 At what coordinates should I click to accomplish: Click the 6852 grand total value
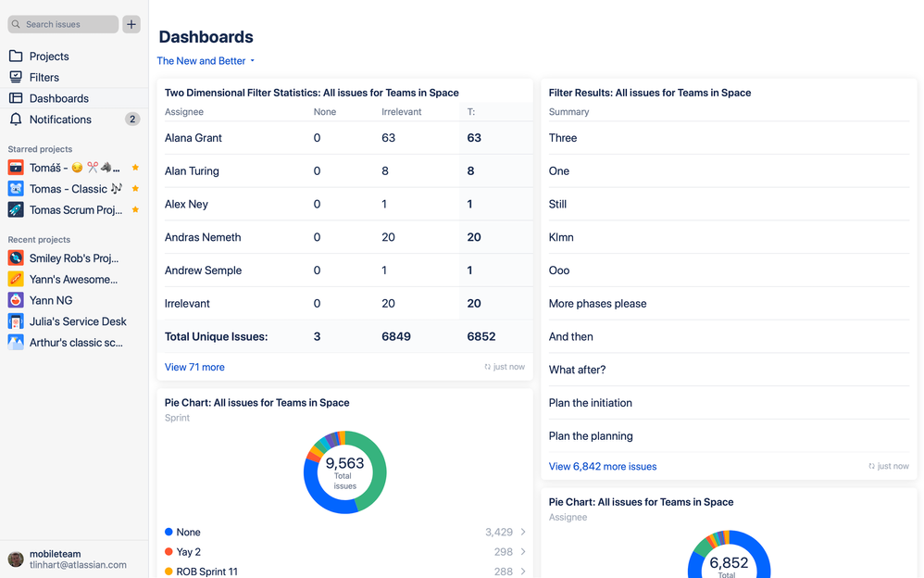pyautogui.click(x=481, y=337)
